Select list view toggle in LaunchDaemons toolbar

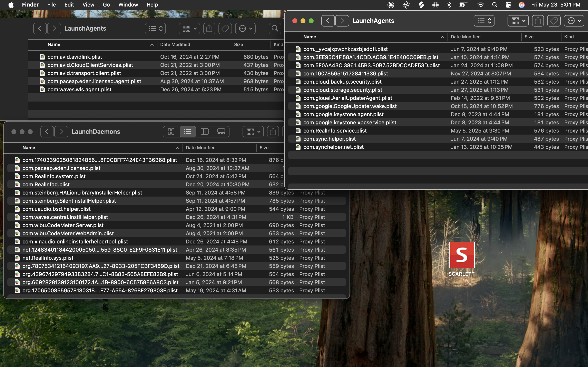click(188, 132)
